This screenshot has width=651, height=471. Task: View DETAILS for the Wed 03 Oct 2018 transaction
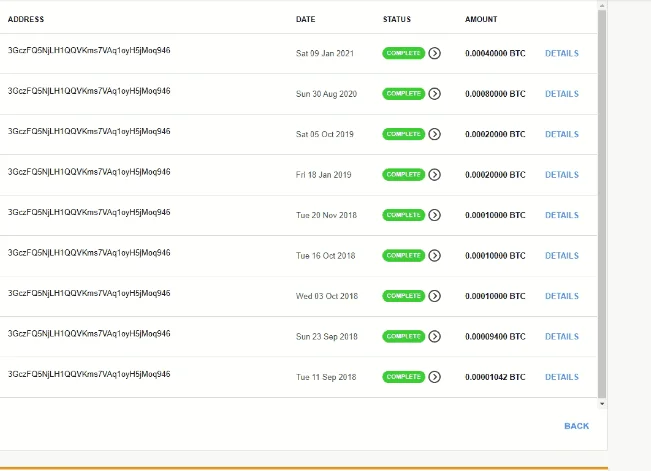(x=562, y=296)
